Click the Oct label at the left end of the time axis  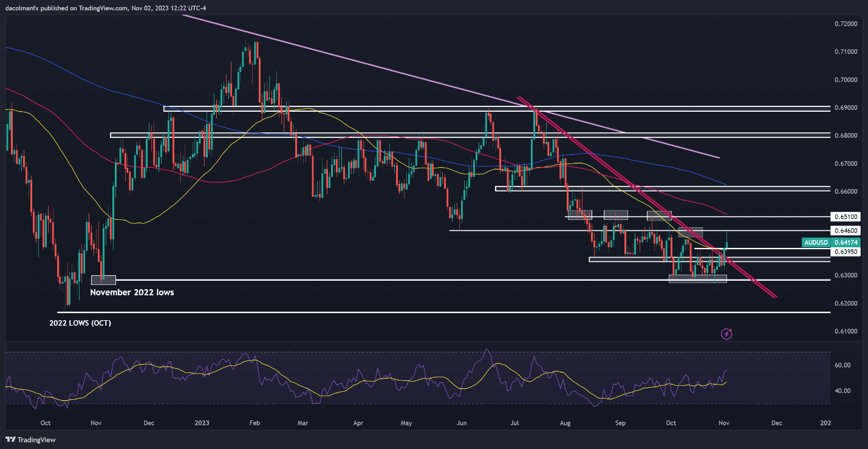pyautogui.click(x=46, y=422)
